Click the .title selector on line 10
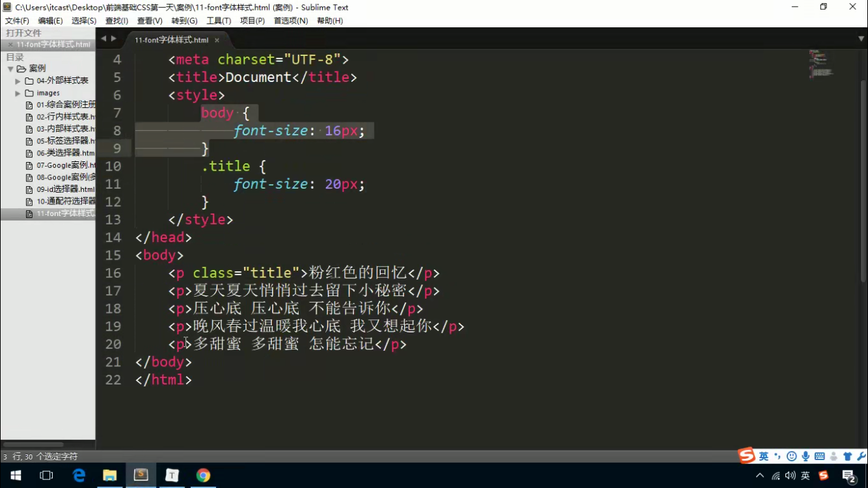 point(226,167)
